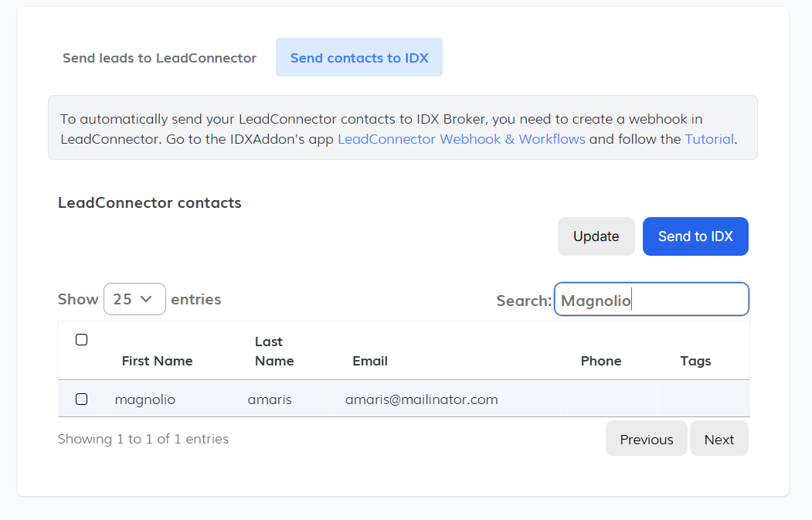
Task: Sort by Tags column header
Action: click(x=695, y=361)
